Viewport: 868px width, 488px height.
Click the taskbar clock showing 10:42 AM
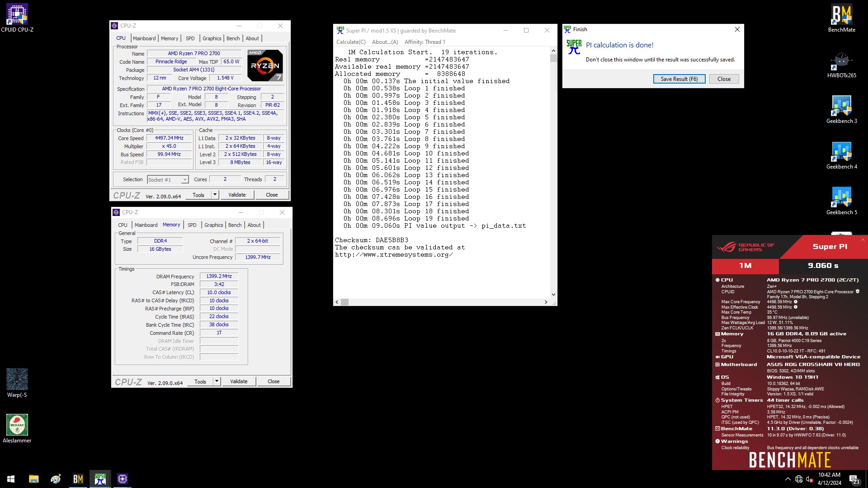tap(829, 479)
